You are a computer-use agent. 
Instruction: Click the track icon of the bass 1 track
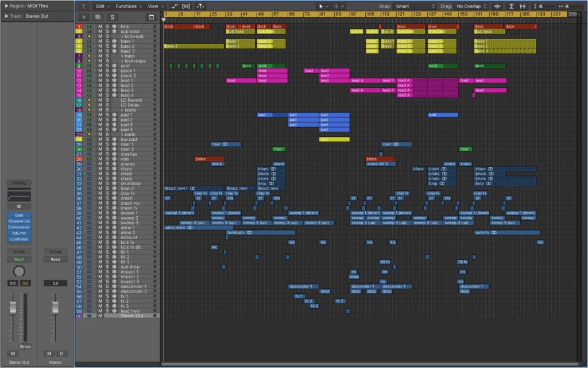click(89, 41)
